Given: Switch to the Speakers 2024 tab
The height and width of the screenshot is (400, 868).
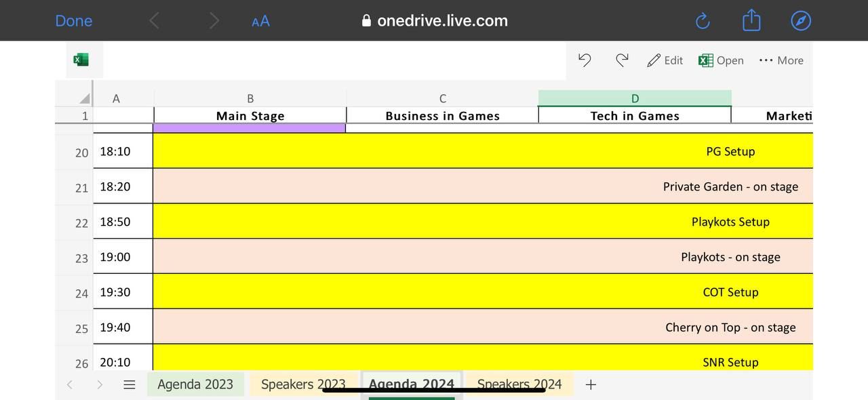Looking at the screenshot, I should tap(519, 384).
